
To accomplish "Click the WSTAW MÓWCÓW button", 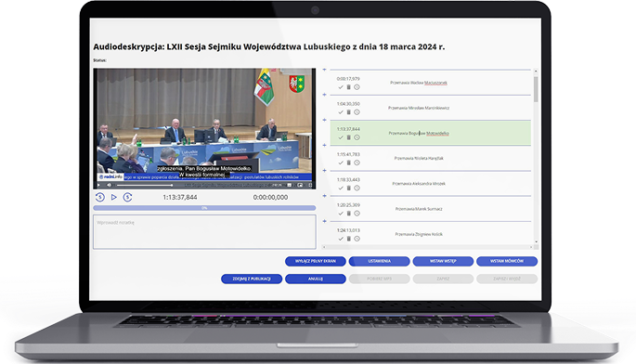I will (x=507, y=261).
